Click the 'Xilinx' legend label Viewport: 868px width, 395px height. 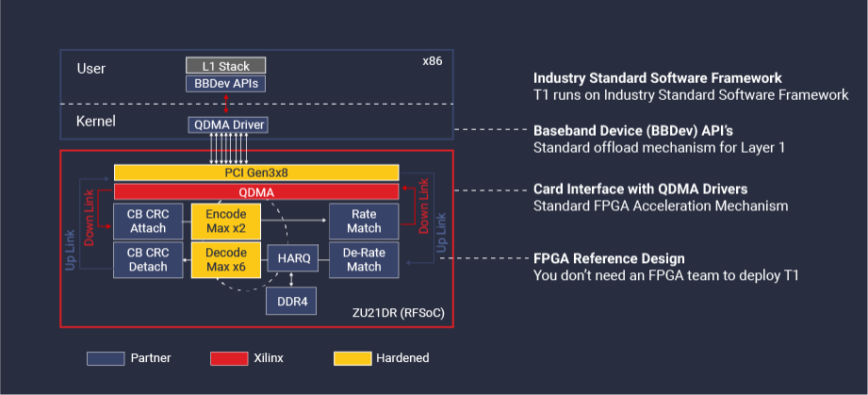point(269,358)
